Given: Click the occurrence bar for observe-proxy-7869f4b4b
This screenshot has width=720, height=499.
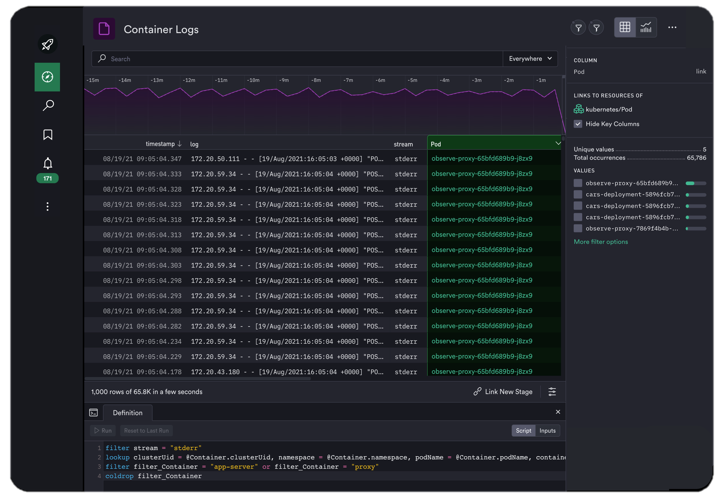Looking at the screenshot, I should (696, 228).
